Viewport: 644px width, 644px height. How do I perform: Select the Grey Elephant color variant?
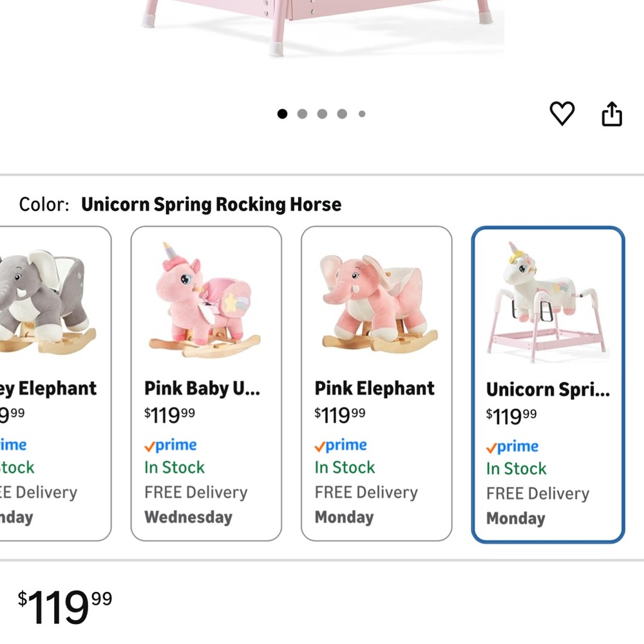tap(48, 296)
